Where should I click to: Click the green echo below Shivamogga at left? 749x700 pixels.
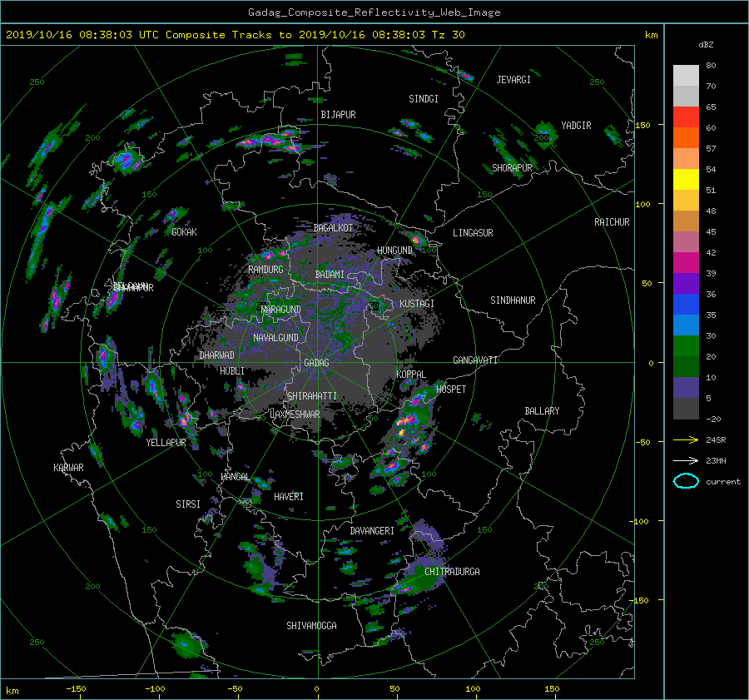(x=186, y=645)
